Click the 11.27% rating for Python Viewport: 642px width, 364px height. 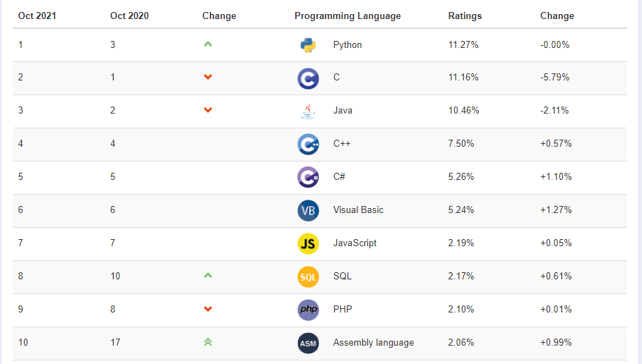coord(463,45)
